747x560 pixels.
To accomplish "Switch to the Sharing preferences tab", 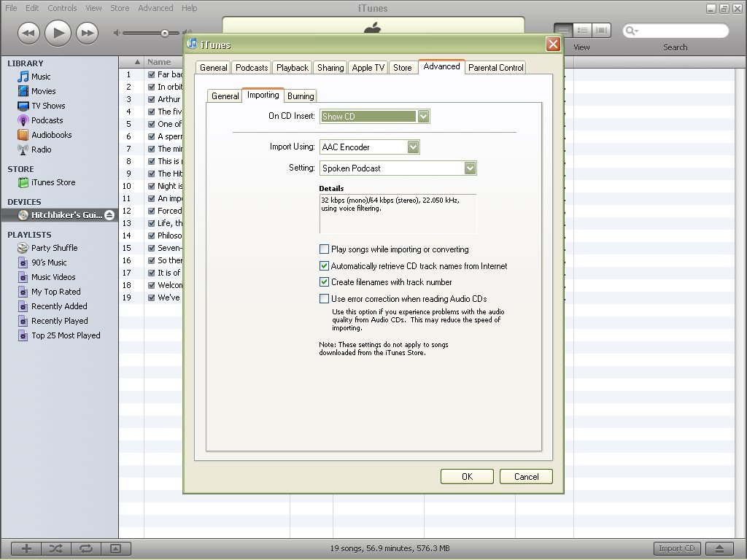I will point(330,68).
